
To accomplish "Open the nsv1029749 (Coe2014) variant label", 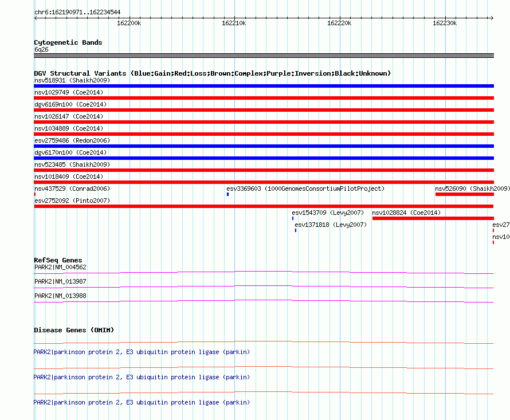I will click(x=69, y=92).
